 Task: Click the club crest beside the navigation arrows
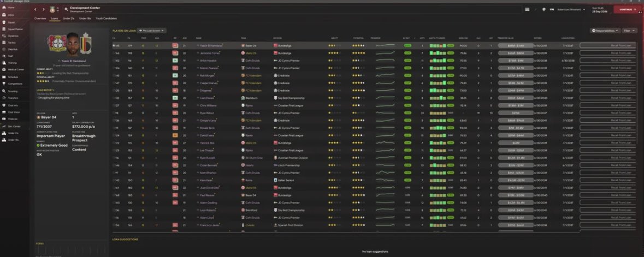[x=52, y=9]
